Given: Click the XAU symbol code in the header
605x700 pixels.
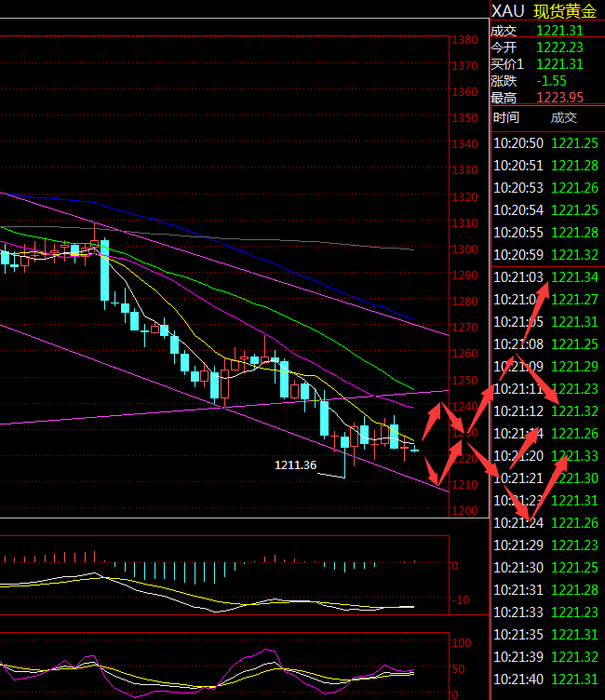Looking at the screenshot, I should point(507,11).
